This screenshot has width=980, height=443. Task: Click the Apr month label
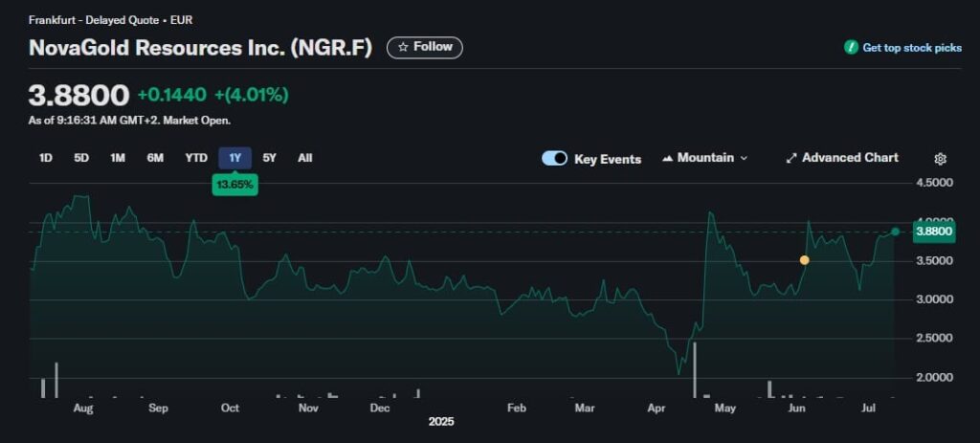(657, 408)
